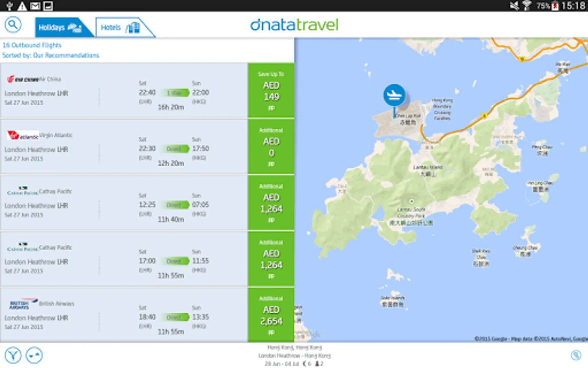
Task: Click the Direct badge on Virgin Atlantic flight
Action: click(x=175, y=149)
